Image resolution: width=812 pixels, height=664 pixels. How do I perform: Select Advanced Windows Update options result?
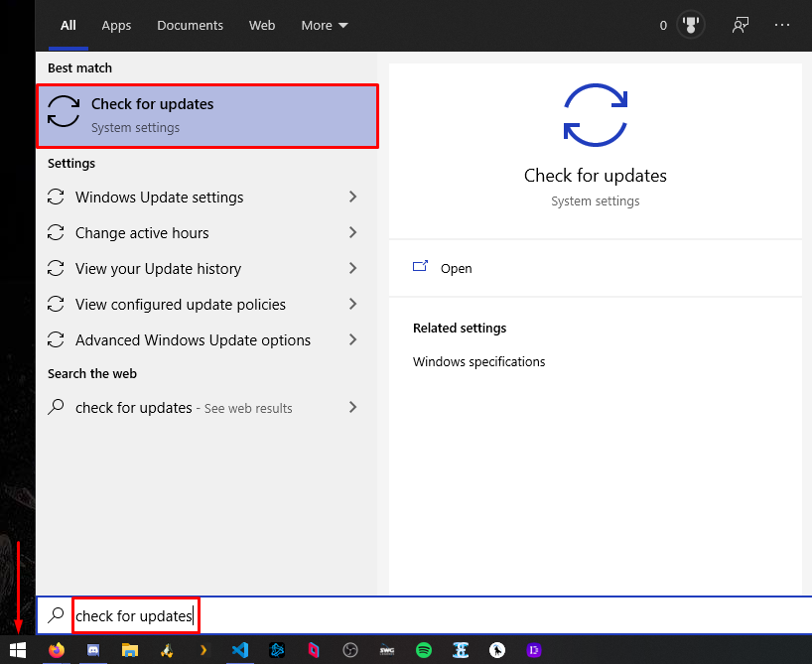[206, 339]
